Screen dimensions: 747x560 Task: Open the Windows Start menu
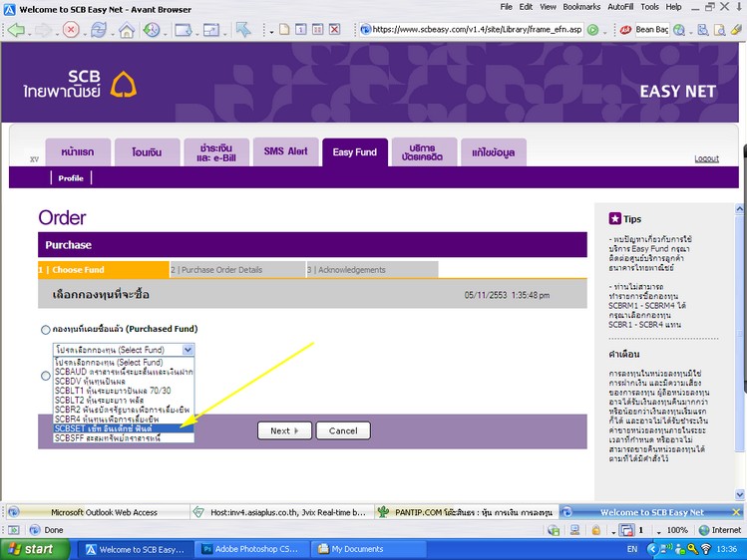(35, 549)
